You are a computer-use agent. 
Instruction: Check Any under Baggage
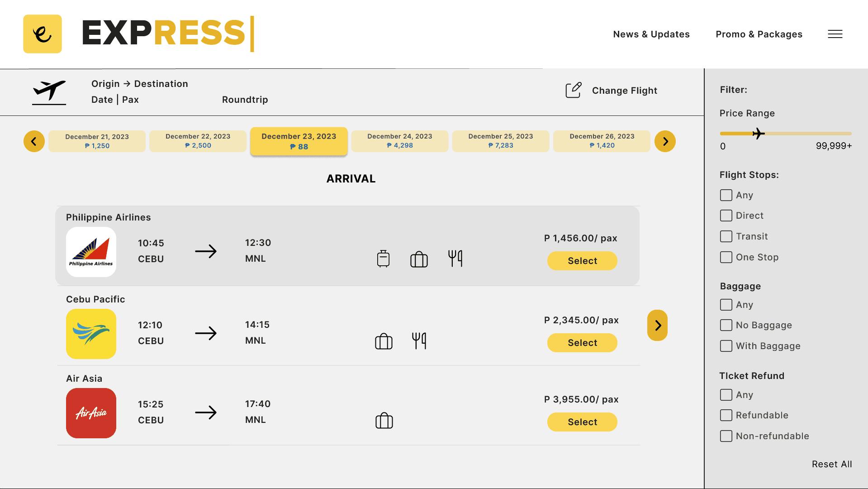tap(726, 305)
